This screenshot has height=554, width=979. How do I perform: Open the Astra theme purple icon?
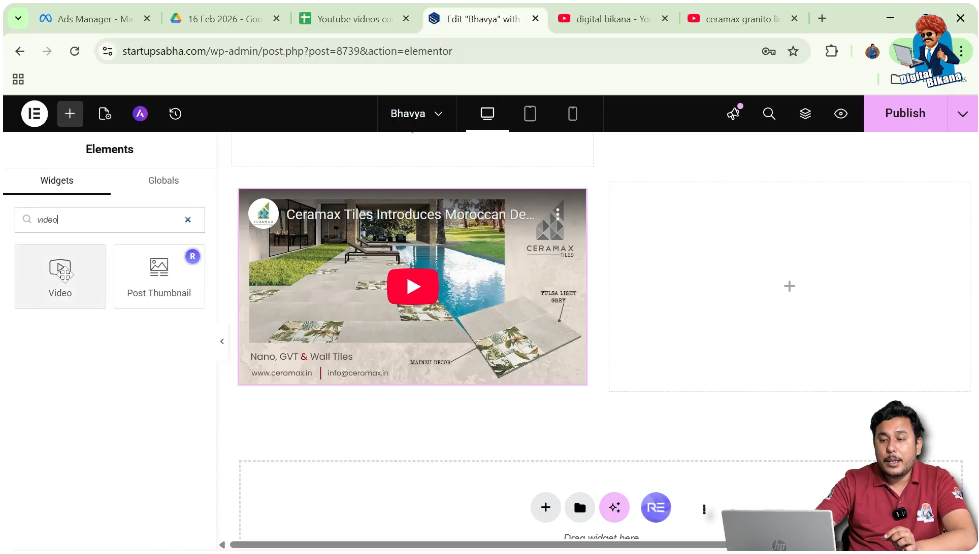click(x=140, y=114)
